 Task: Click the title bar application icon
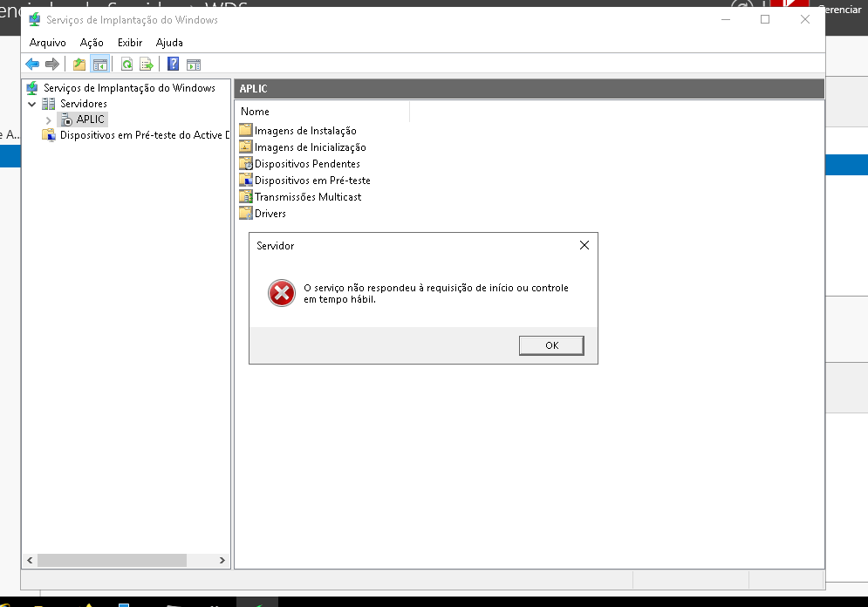(x=34, y=19)
